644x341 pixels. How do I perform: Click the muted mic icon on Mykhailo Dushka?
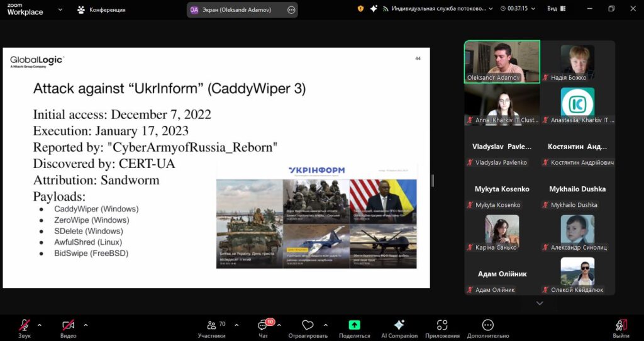tap(545, 204)
